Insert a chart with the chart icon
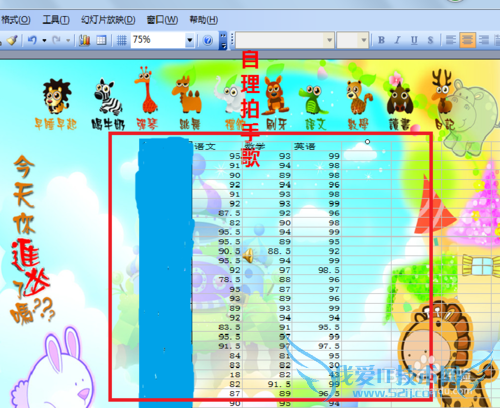This screenshot has width=500, height=408. [85, 40]
